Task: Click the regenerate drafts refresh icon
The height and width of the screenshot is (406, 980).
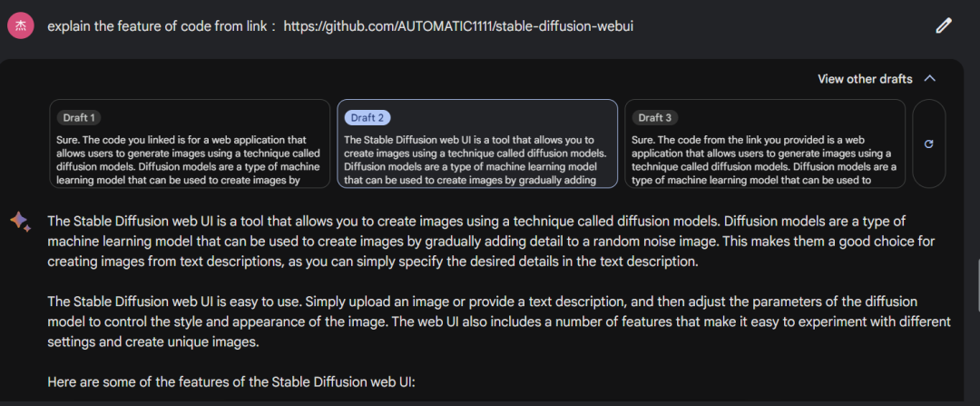Action: coord(929,144)
